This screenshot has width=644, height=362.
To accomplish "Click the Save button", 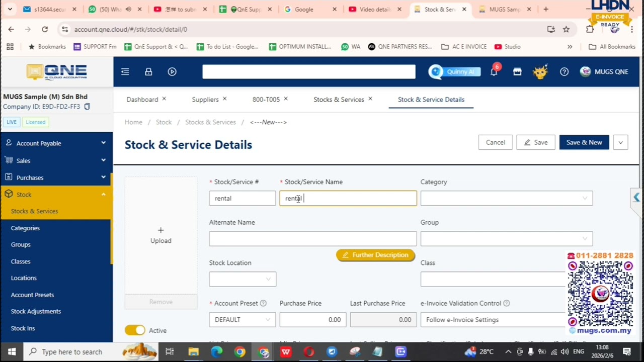I will 536,142.
